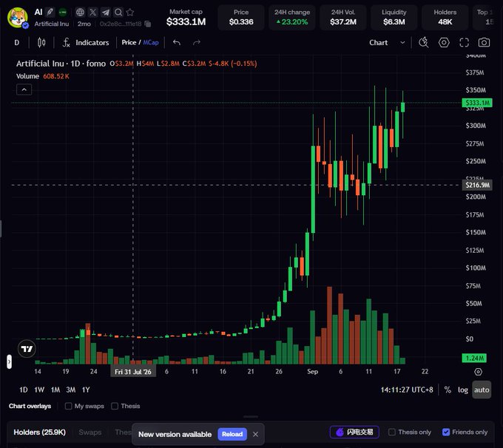The height and width of the screenshot is (448, 503).
Task: Favorite the token with the star icon
Action: pos(130,12)
